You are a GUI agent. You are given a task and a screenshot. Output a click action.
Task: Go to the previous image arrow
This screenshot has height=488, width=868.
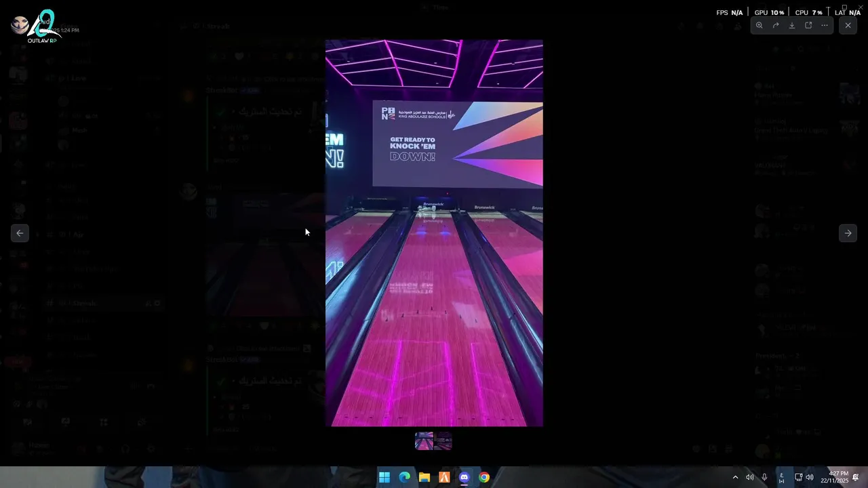point(20,233)
